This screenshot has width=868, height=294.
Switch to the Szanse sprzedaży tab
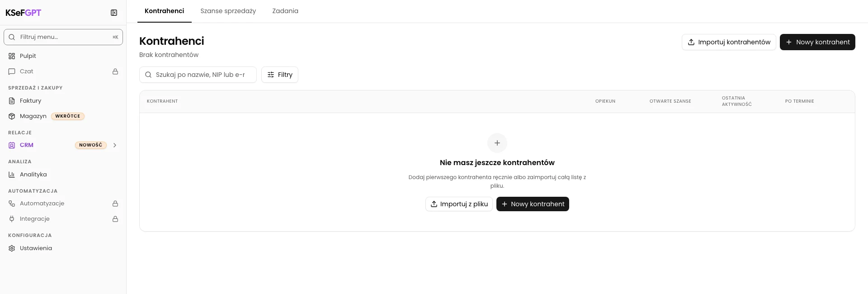click(228, 11)
